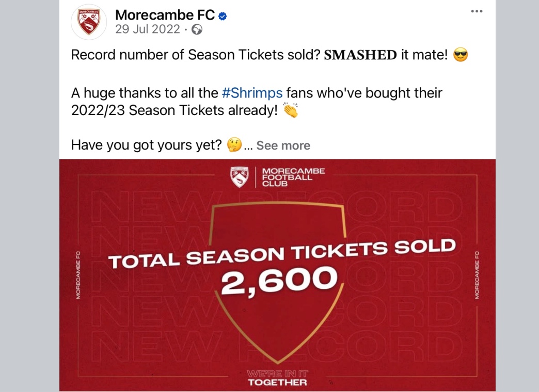Click the thinking face emoji
This screenshot has width=539, height=392.
point(234,144)
